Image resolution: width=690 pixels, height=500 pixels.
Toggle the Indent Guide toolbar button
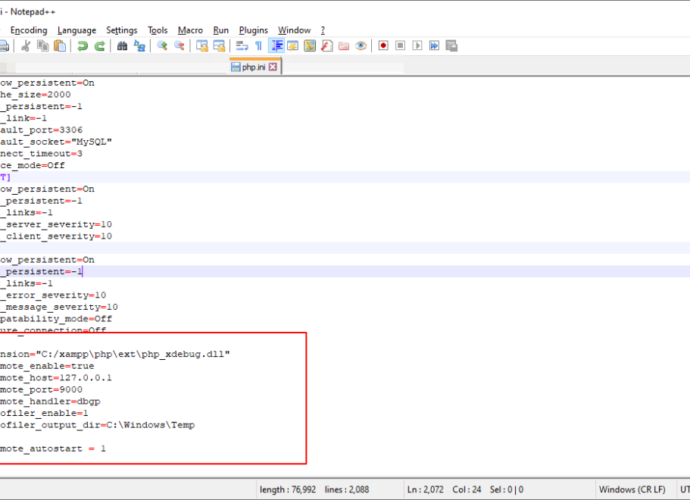[x=277, y=46]
